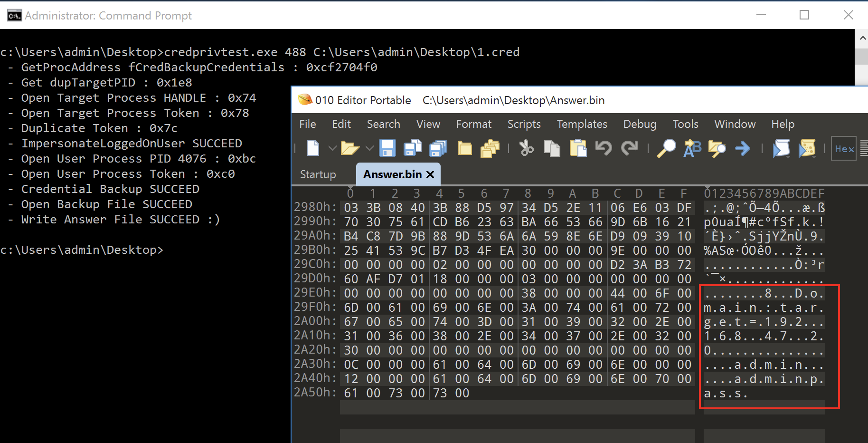Undo the last edit
The image size is (868, 443).
tap(604, 148)
